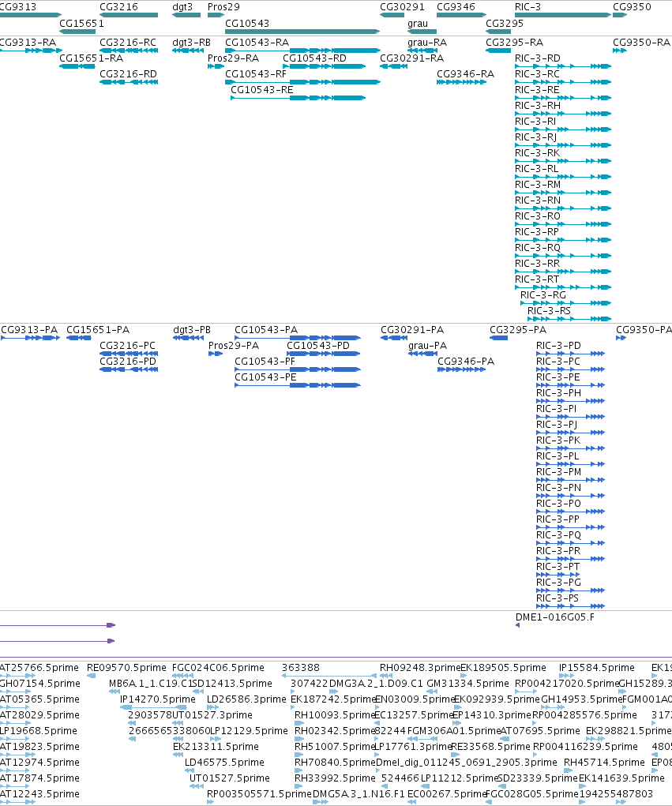Click the CG15651 gene label
672x806 pixels.
coord(82,23)
